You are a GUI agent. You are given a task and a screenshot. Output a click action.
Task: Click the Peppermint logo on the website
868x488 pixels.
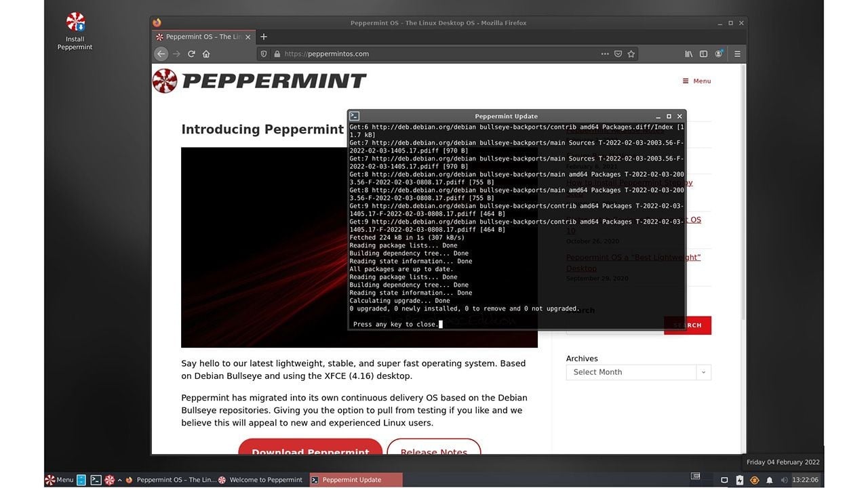260,81
